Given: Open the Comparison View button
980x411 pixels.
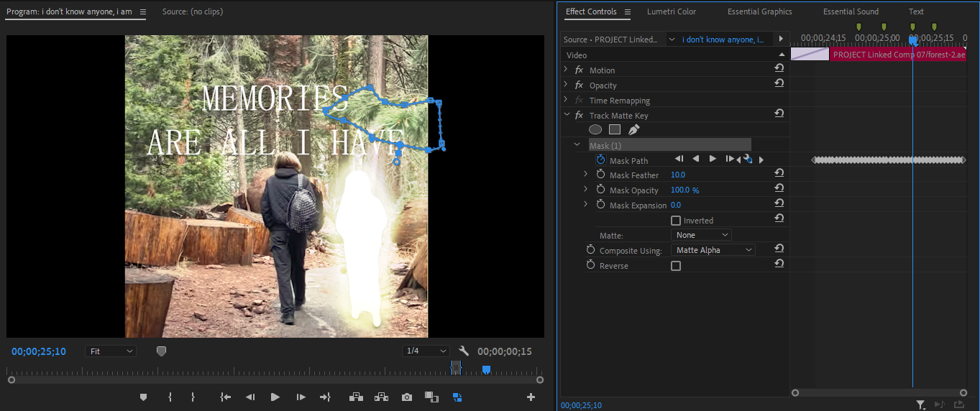Looking at the screenshot, I should pyautogui.click(x=431, y=397).
